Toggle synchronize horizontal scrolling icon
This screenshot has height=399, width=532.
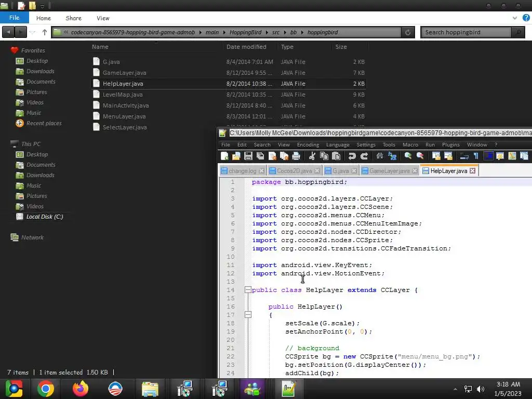(x=448, y=156)
